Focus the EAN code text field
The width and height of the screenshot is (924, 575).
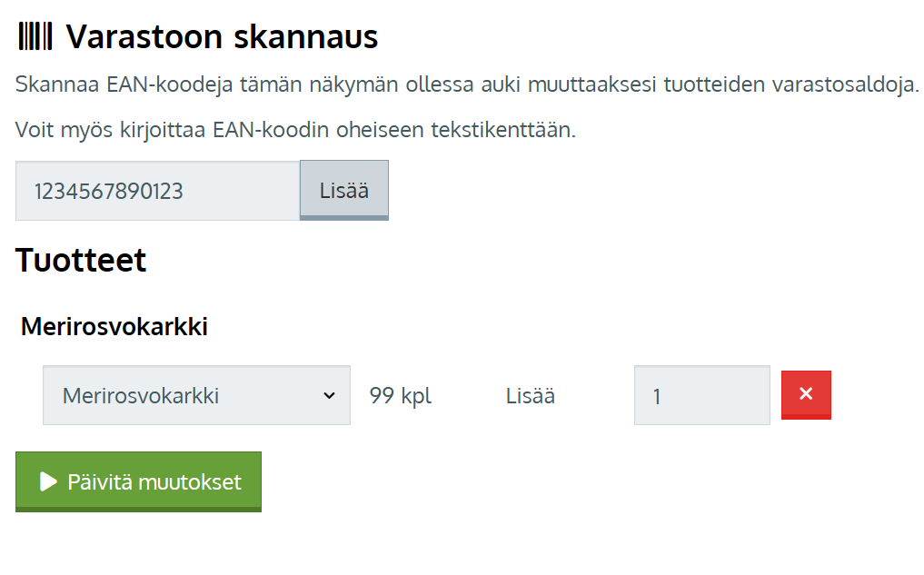[157, 191]
